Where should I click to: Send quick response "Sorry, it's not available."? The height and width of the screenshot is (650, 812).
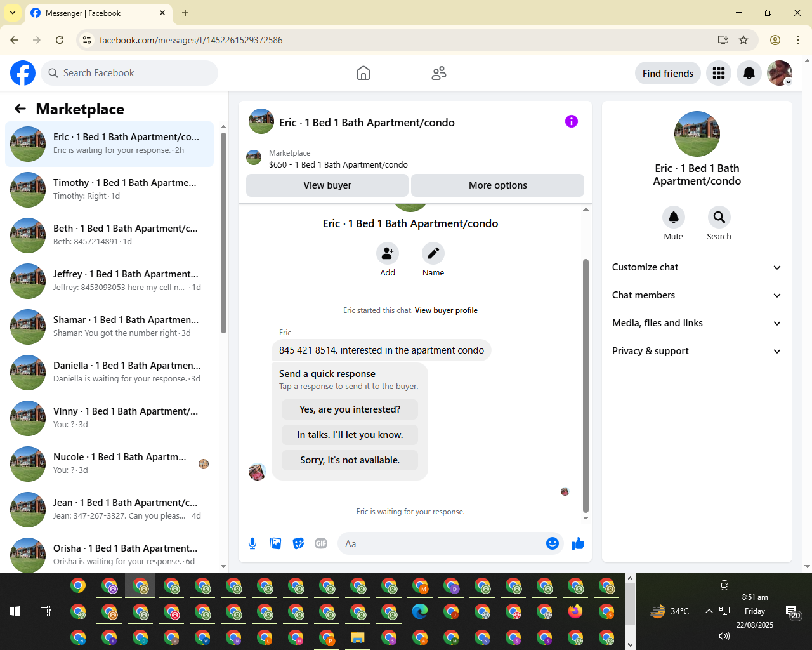click(x=350, y=460)
